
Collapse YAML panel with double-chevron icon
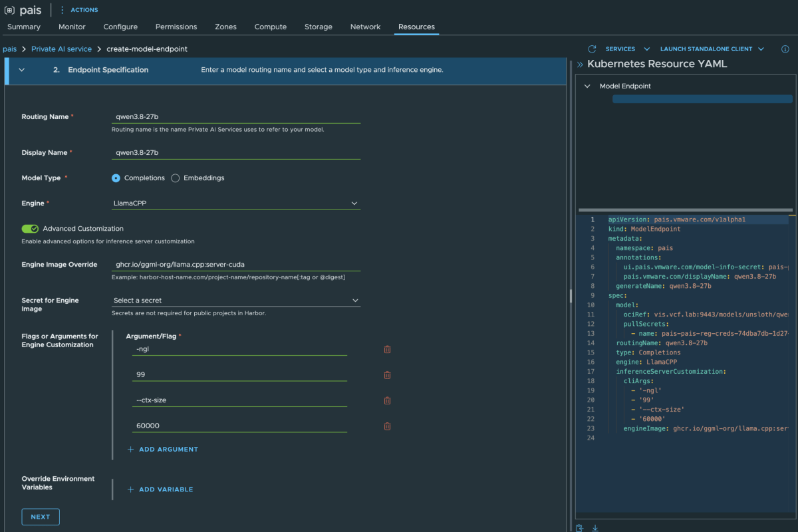580,65
